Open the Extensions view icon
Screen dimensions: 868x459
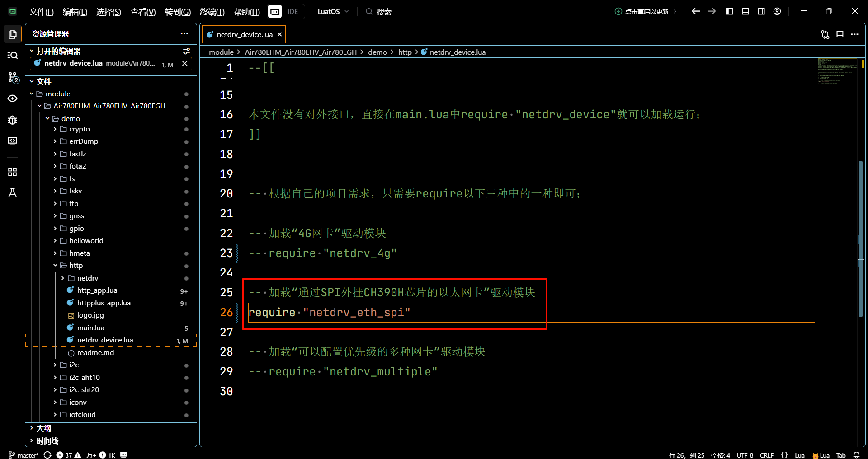13,172
